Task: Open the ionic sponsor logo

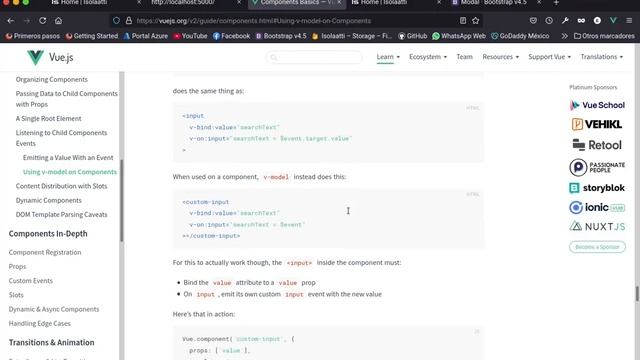Action: tap(597, 207)
